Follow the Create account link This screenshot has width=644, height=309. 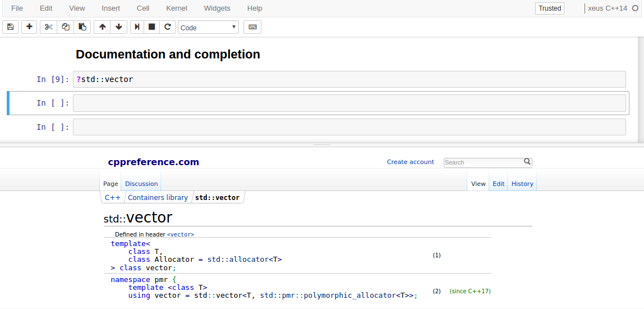tap(410, 162)
